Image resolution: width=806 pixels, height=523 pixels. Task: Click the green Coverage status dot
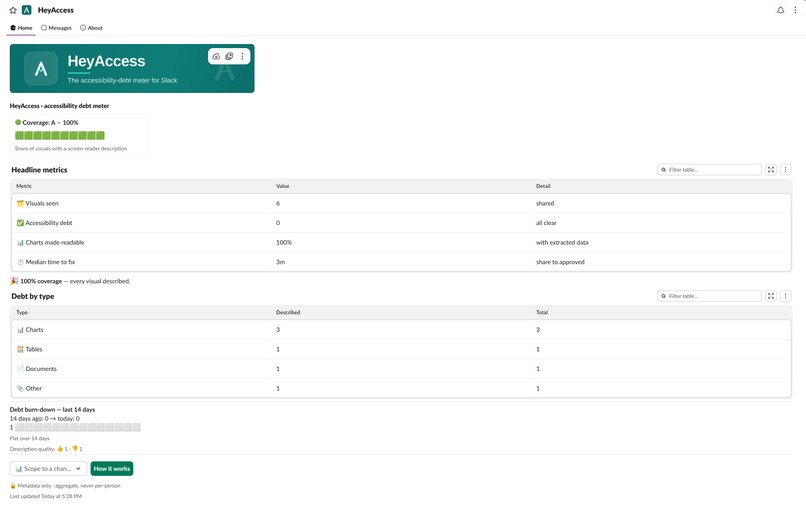[18, 122]
